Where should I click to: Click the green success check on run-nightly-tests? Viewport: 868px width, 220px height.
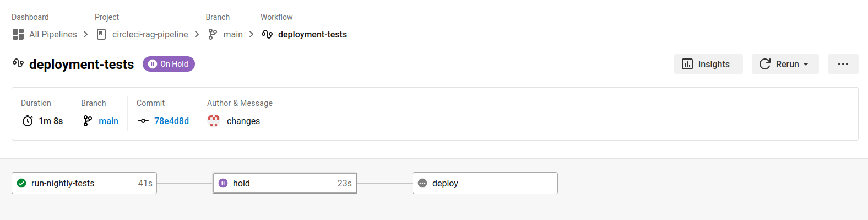click(x=21, y=183)
